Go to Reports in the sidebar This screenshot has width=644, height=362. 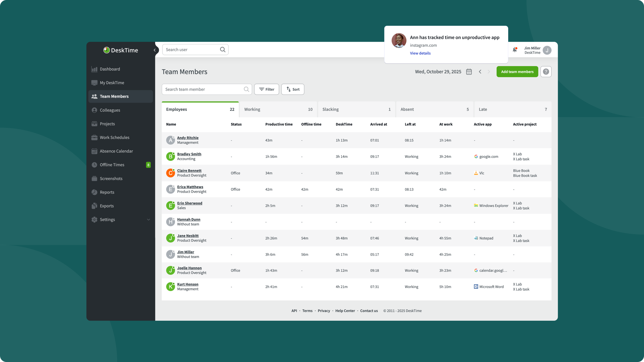pyautogui.click(x=107, y=192)
